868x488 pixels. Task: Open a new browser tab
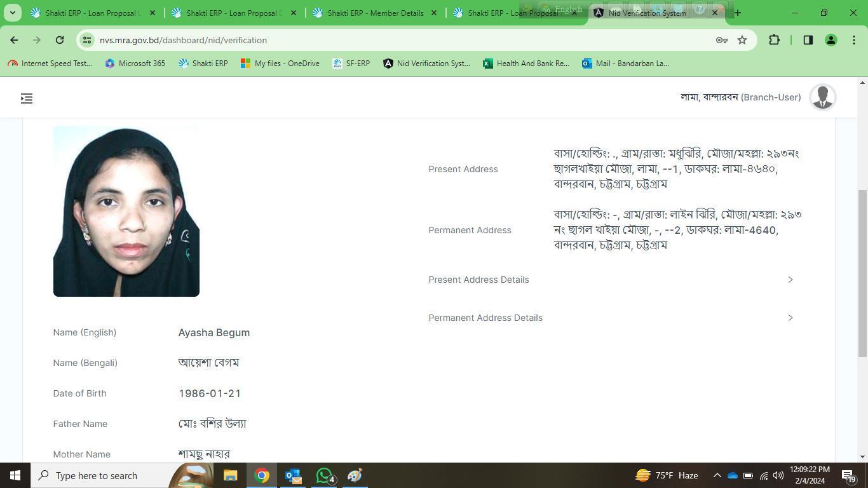click(x=738, y=13)
